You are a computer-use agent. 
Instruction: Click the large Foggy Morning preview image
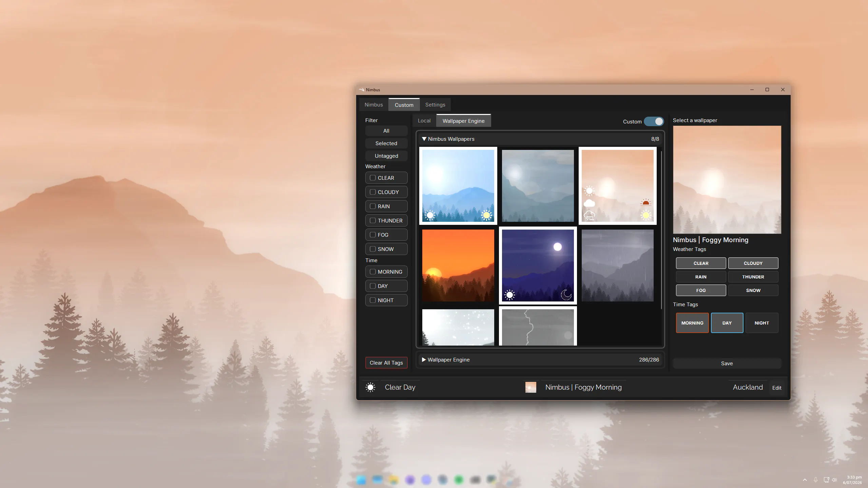[727, 180]
